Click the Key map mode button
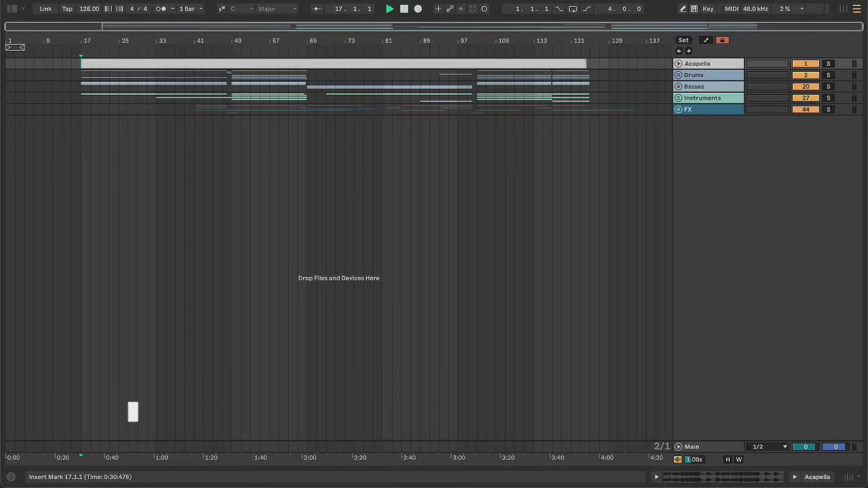 click(708, 9)
